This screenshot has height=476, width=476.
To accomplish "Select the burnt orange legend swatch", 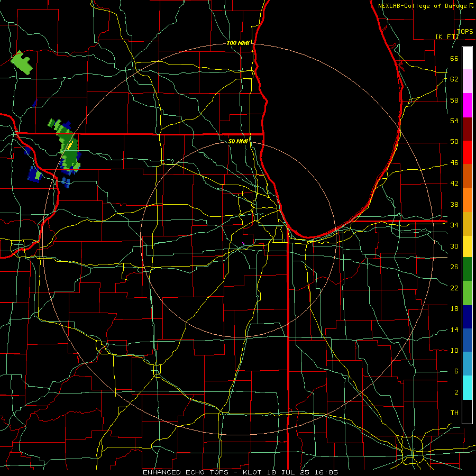I will pos(467,176).
